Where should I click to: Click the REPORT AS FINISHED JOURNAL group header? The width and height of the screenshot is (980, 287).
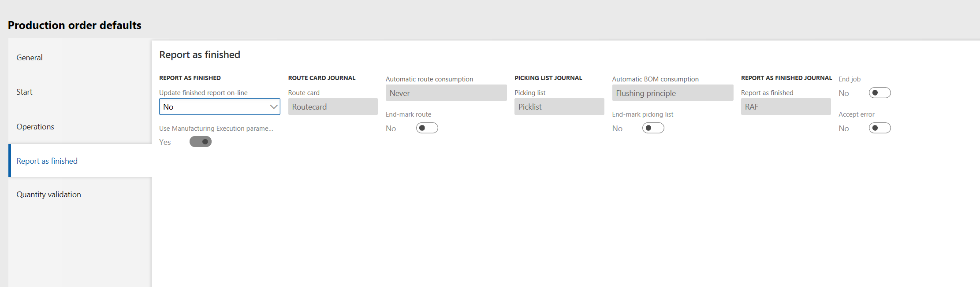786,78
